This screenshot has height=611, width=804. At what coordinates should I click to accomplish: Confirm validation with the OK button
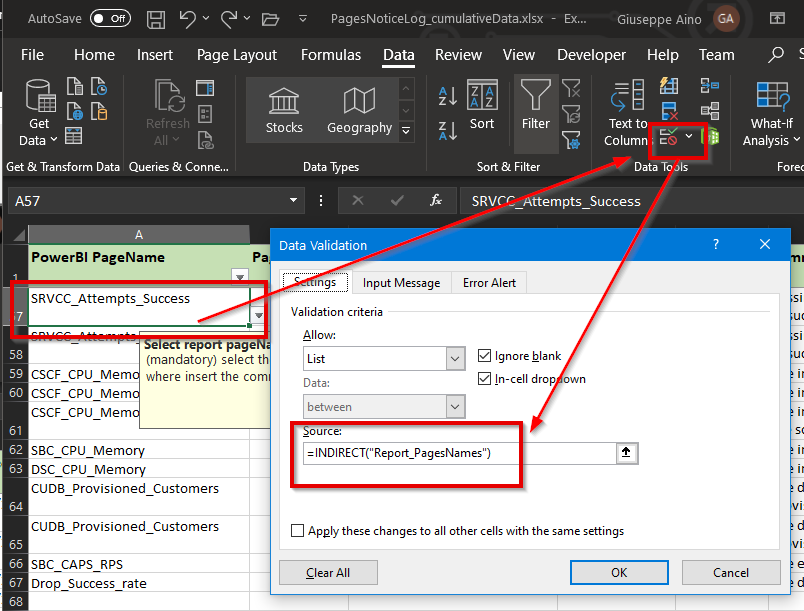point(620,572)
